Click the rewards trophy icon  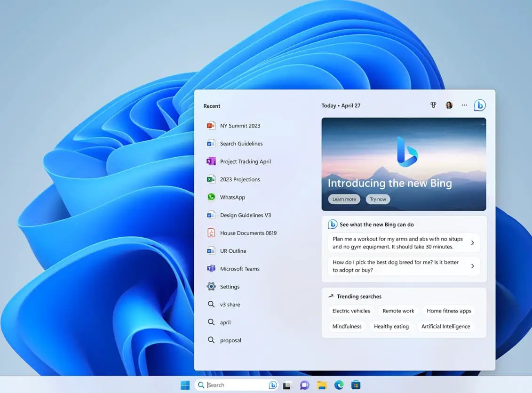(x=433, y=105)
